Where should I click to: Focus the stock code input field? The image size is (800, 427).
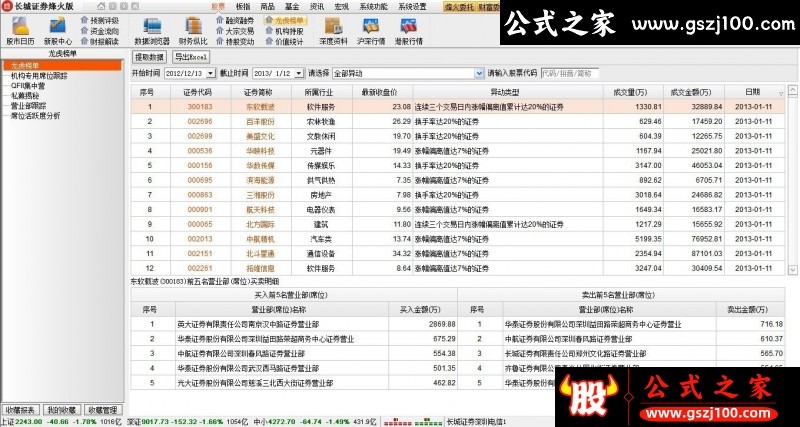tap(569, 73)
